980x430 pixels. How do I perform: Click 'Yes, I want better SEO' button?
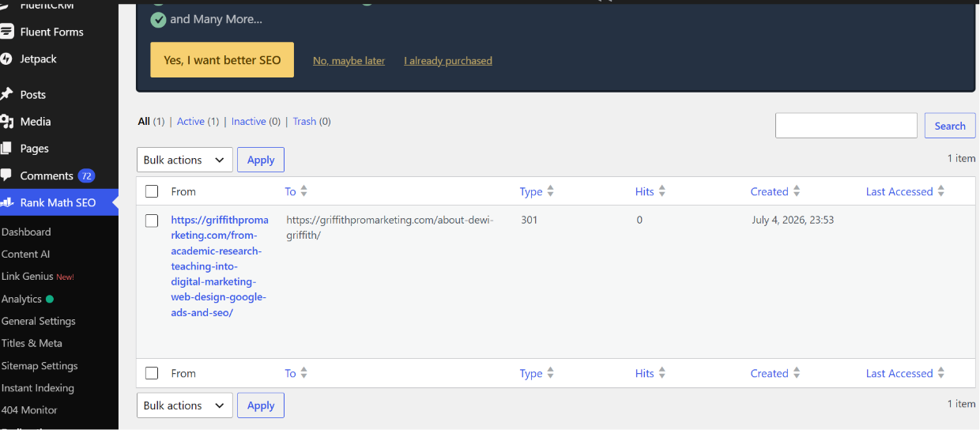point(222,60)
